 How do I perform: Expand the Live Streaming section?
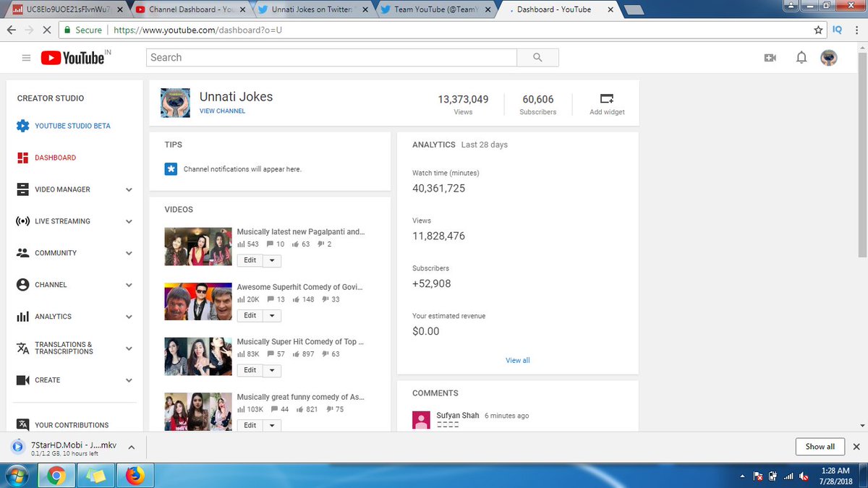click(129, 222)
